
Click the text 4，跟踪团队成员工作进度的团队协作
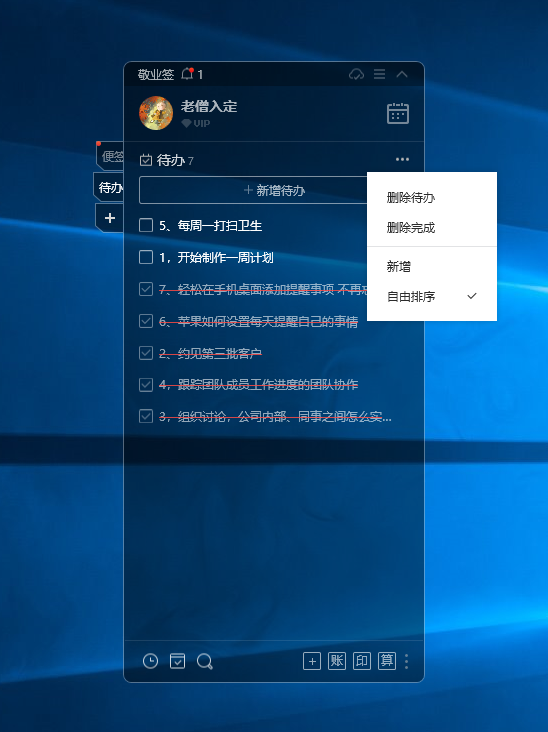(259, 385)
